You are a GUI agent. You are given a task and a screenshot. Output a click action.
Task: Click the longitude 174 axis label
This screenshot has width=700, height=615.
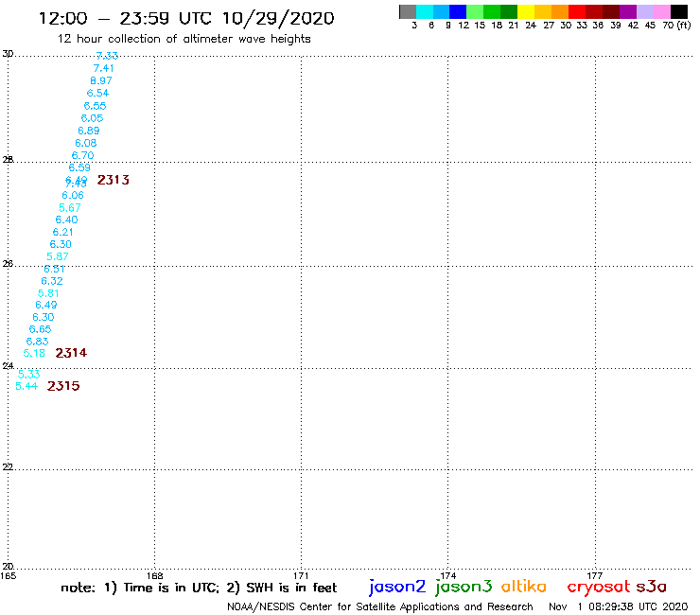448,576
